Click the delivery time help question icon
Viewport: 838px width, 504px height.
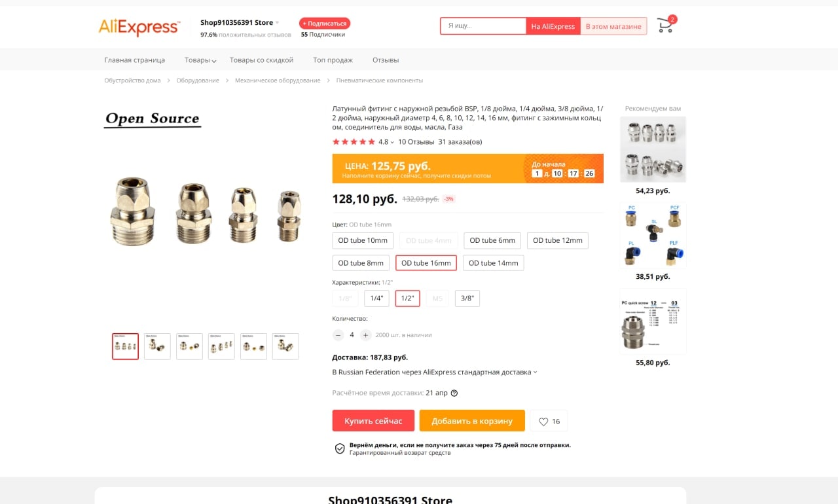click(454, 393)
